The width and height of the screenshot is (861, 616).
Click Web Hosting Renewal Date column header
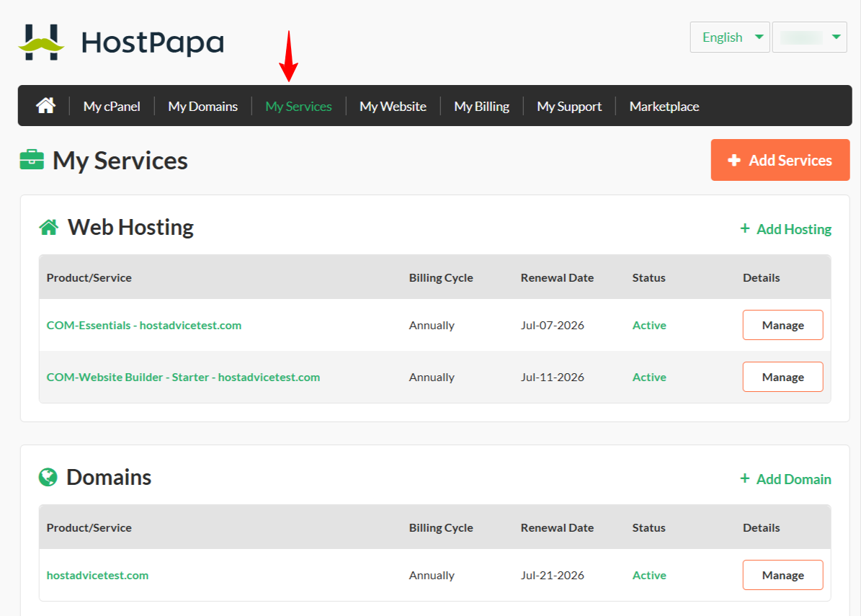click(558, 278)
